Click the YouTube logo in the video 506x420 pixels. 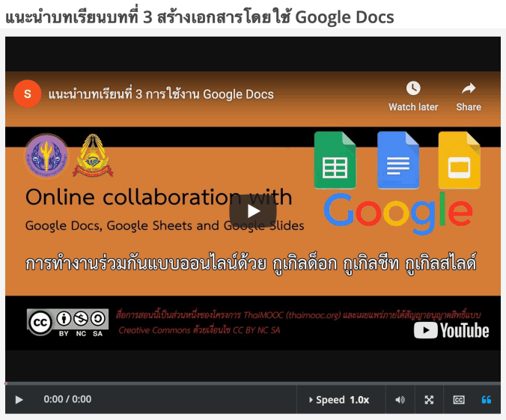point(451,331)
